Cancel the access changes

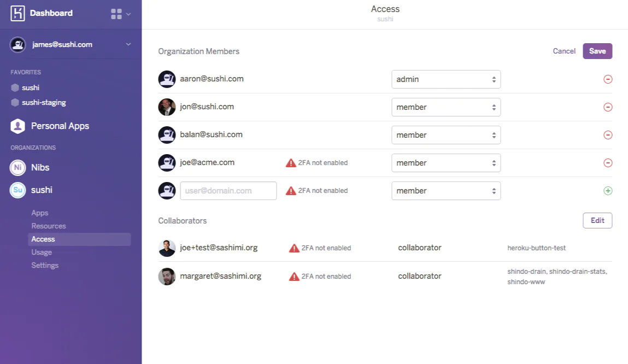(x=564, y=51)
